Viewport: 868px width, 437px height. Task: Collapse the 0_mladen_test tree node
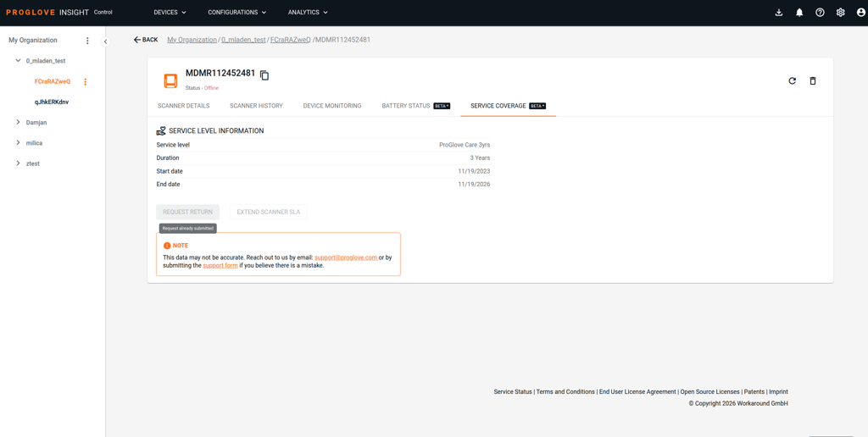click(18, 61)
